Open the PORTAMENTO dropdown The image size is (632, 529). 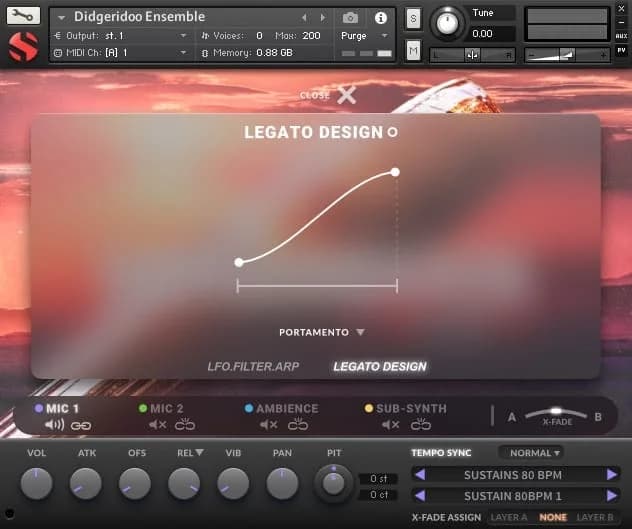point(322,332)
